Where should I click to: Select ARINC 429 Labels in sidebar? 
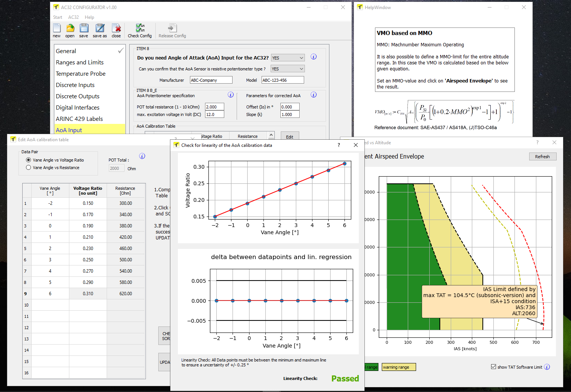[x=79, y=119]
